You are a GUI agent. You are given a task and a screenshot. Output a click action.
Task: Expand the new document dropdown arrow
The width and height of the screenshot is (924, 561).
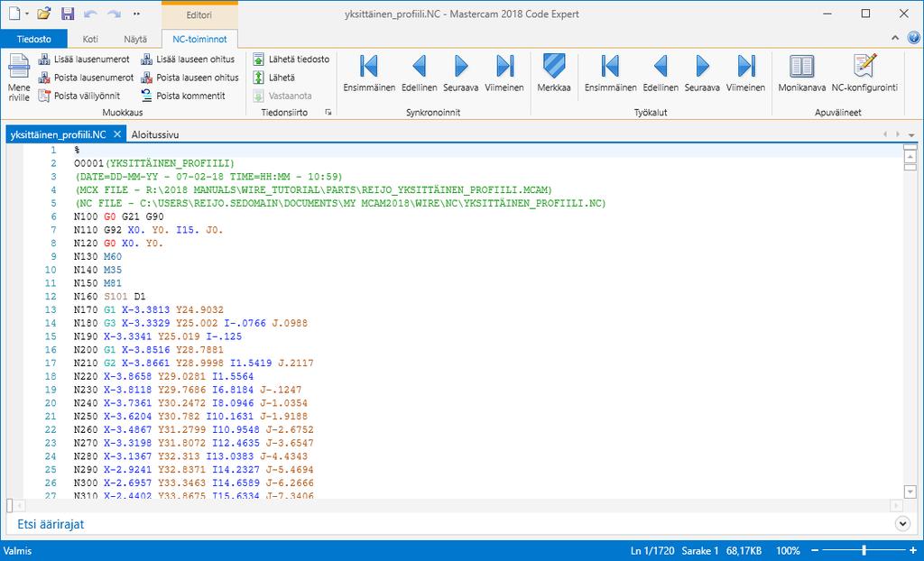pos(27,14)
